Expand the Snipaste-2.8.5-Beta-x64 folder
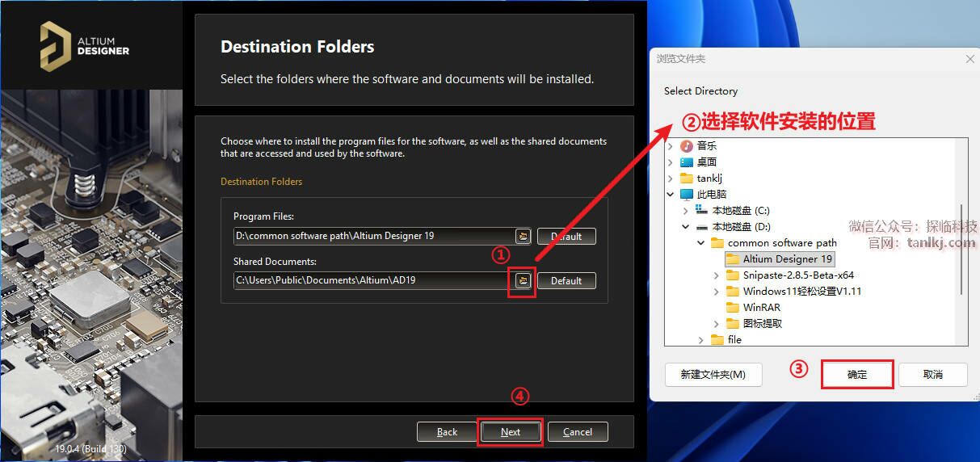The height and width of the screenshot is (462, 980). click(717, 275)
